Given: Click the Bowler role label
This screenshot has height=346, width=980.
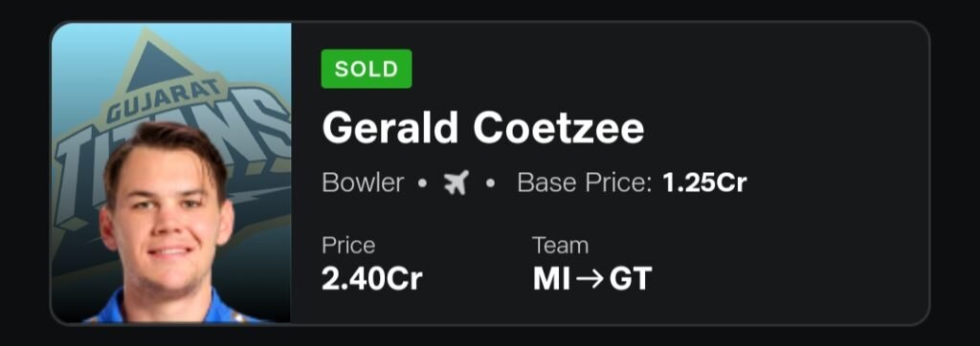Looking at the screenshot, I should [x=363, y=184].
